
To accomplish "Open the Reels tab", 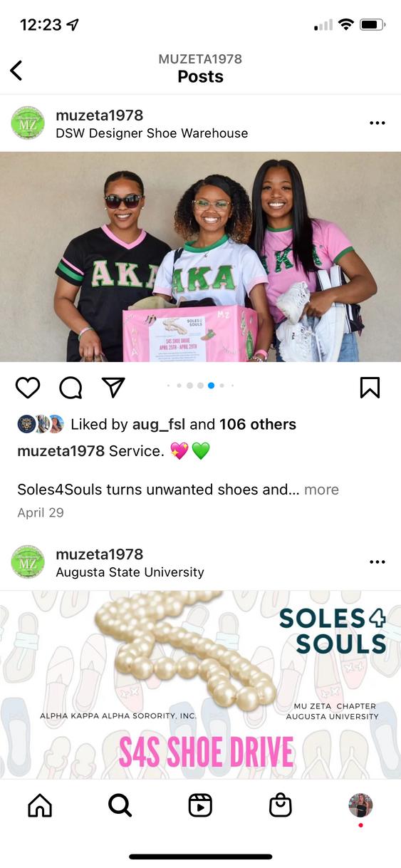I will (x=200, y=805).
